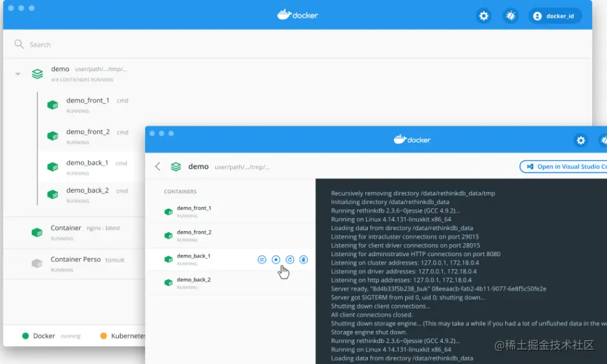The image size is (607, 364).
Task: Click 'Initializing directory /data/rethinkdb_data' log line
Action: click(390, 202)
